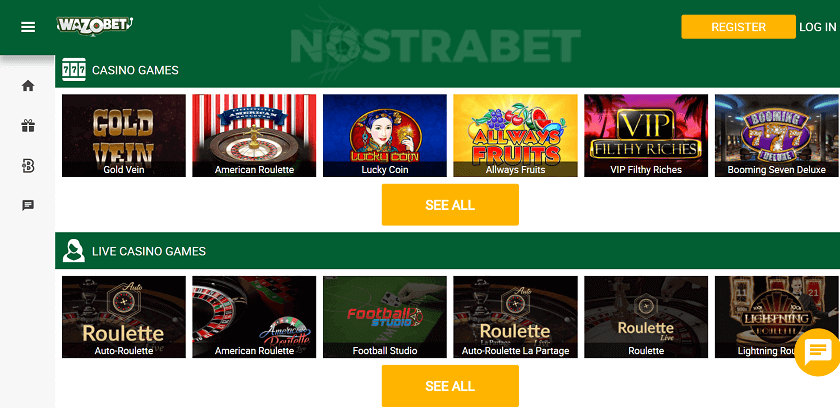Screen dimensions: 840x408
Task: Select VIP Filthy Riches game
Action: pyautogui.click(x=646, y=135)
